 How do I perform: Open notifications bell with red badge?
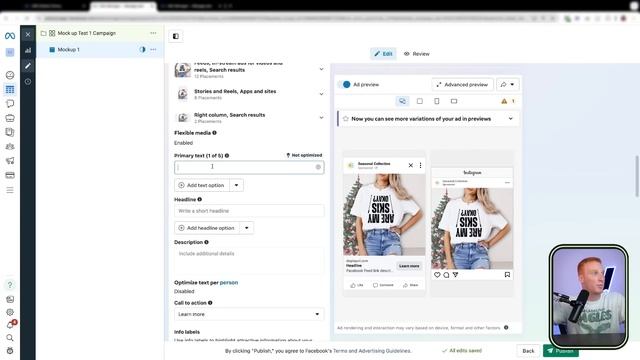click(11, 324)
